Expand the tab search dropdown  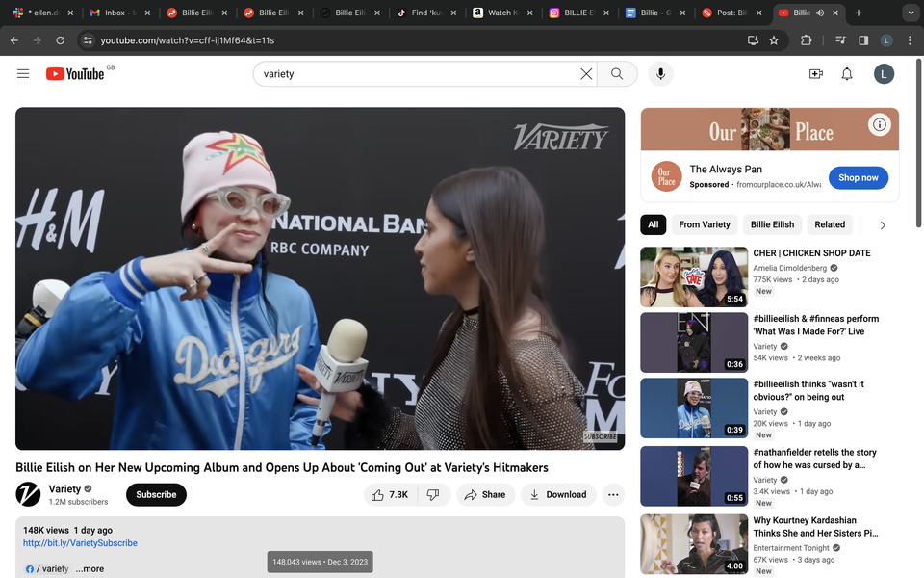(911, 13)
